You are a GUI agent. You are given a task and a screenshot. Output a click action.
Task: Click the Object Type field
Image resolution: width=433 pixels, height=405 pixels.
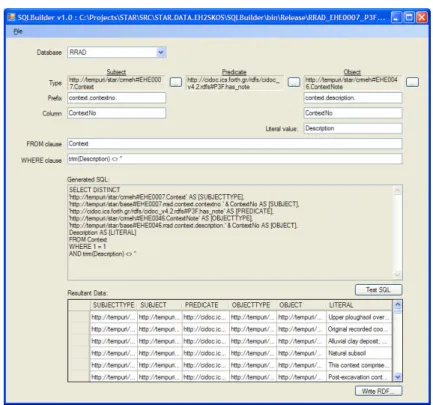[x=353, y=83]
